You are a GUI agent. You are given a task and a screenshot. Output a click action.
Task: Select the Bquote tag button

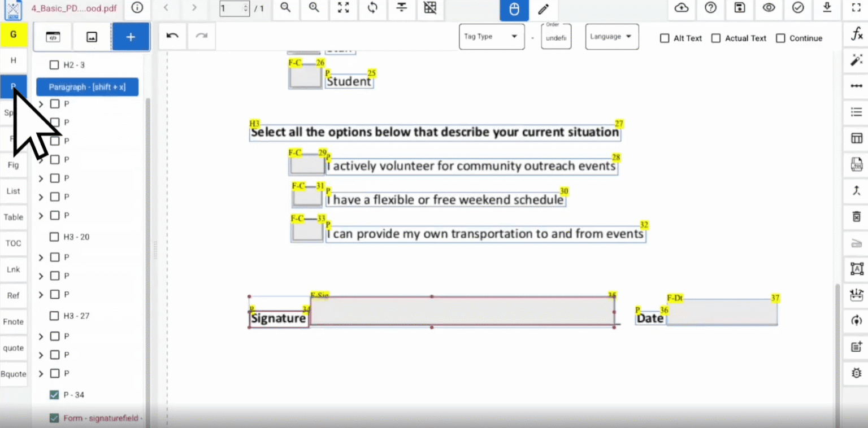[14, 374]
